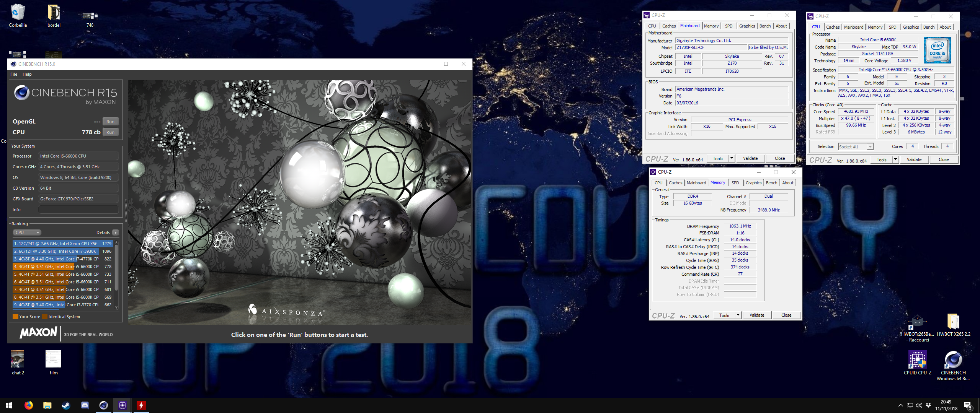Open the network tray icon

910,405
